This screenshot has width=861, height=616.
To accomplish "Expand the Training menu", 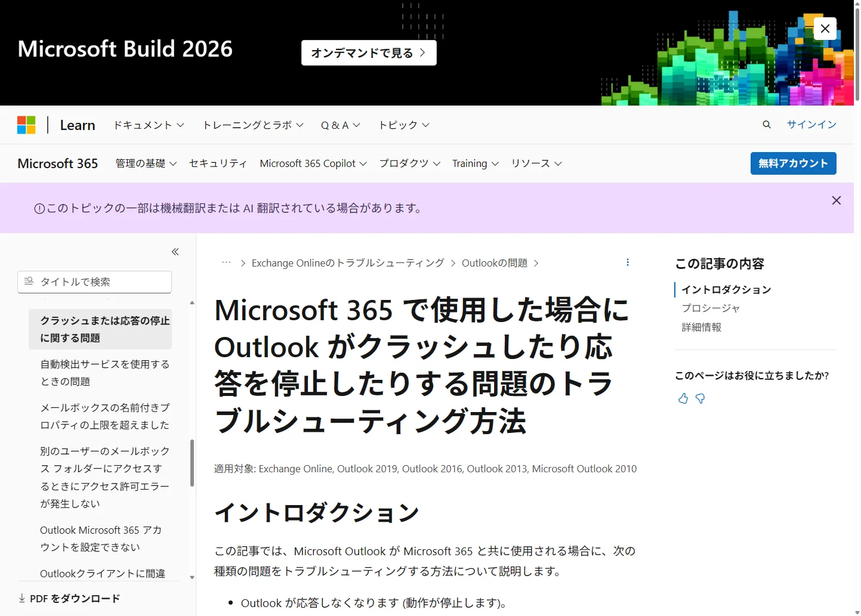I will (x=476, y=163).
